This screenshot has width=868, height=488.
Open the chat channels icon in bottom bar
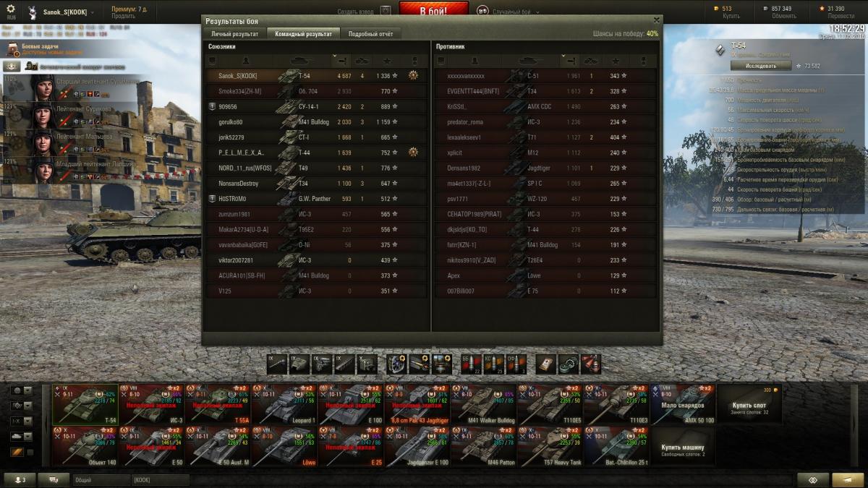pos(54,480)
